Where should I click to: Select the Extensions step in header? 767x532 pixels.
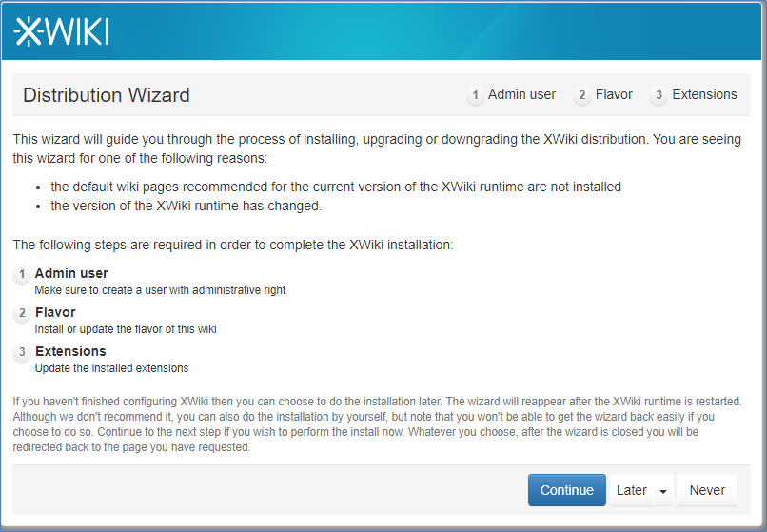click(x=694, y=94)
